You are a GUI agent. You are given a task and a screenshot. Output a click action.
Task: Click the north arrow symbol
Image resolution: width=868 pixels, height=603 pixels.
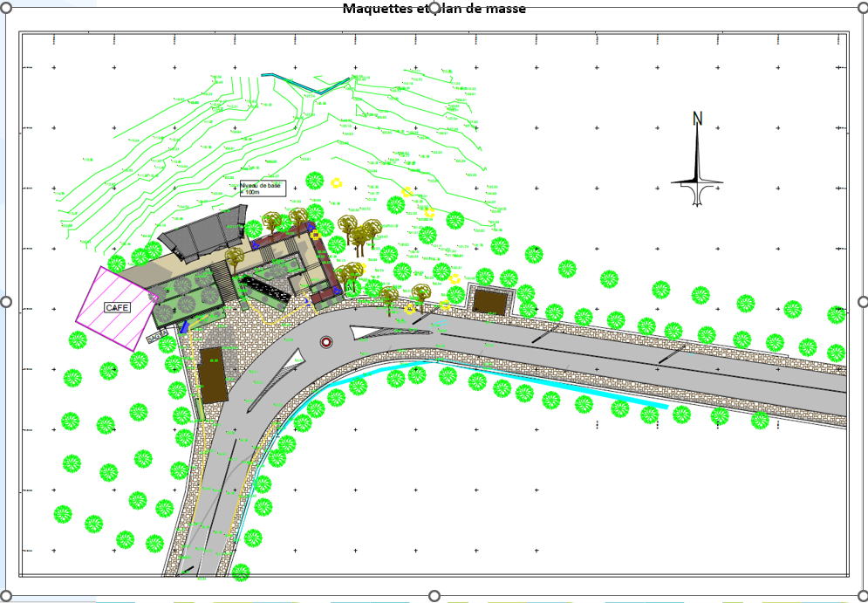(x=698, y=160)
